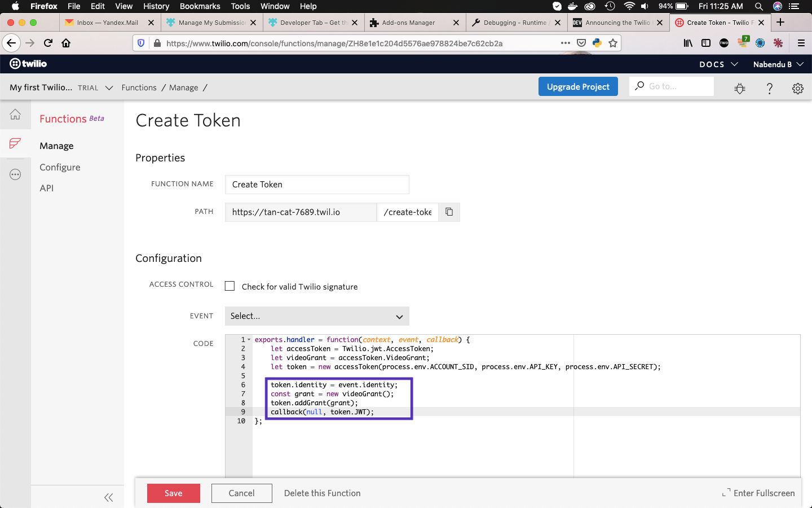The image size is (812, 508).
Task: Open the Tools menu in menu bar
Action: pos(240,6)
